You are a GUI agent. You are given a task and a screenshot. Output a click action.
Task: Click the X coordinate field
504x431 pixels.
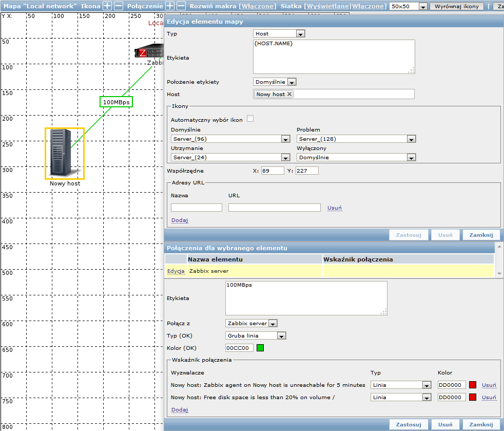coord(273,171)
